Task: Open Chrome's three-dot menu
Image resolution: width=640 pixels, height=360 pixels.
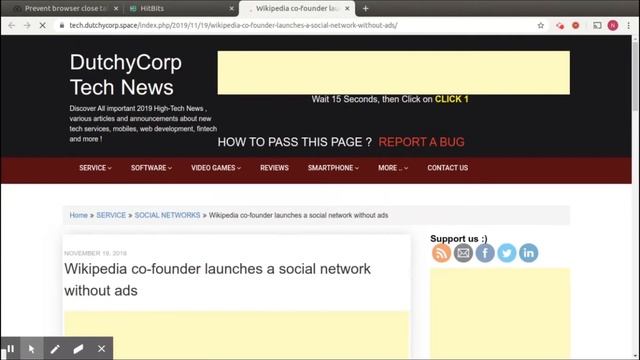Action: click(x=629, y=25)
